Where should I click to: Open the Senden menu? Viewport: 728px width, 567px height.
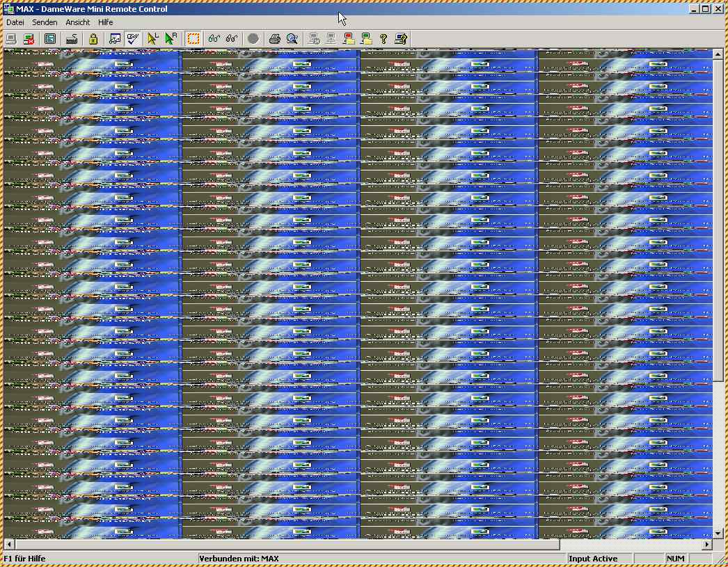(45, 22)
